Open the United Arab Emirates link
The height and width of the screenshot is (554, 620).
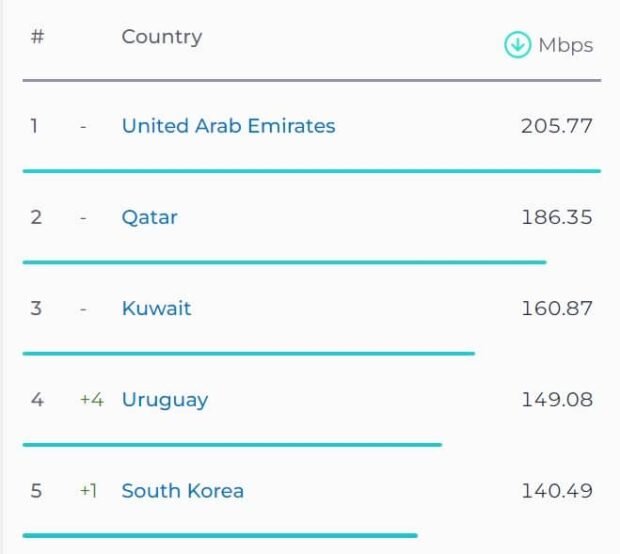pos(228,126)
